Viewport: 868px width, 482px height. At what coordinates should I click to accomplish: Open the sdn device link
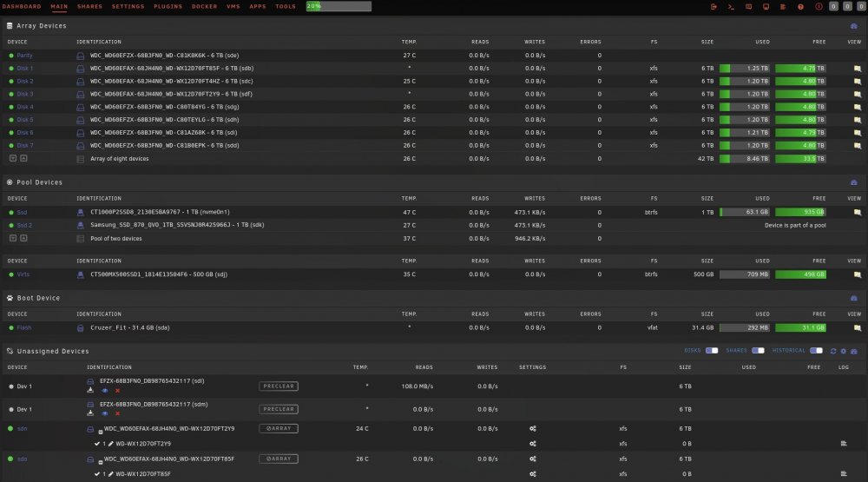point(23,429)
